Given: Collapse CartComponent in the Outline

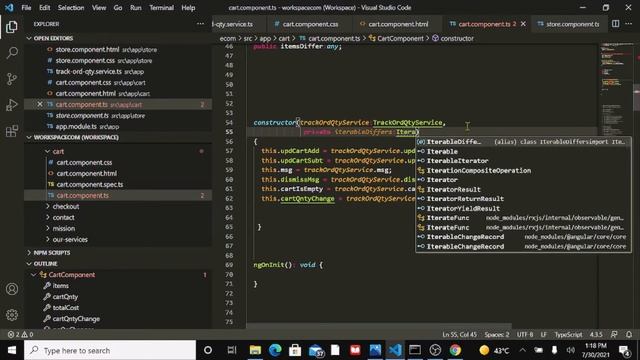Looking at the screenshot, I should [33, 275].
